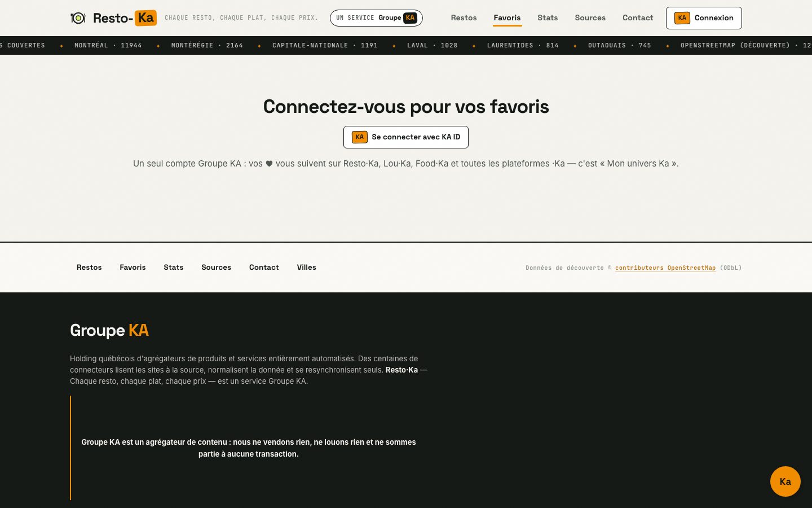The image size is (812, 508).
Task: Click the Connexion button in header
Action: tap(704, 18)
